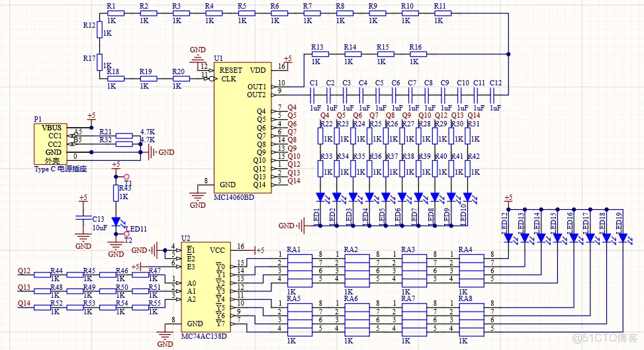Select the RA5 resistor array
644x350 pixels.
(x=300, y=320)
